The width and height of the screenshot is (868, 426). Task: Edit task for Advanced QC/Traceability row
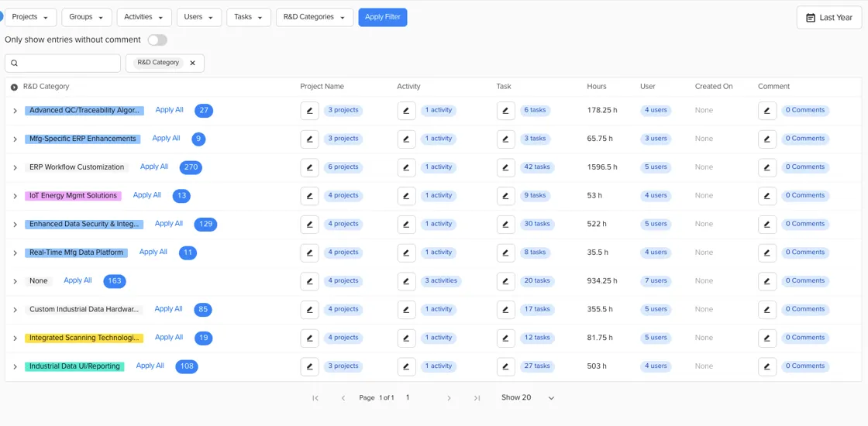click(x=506, y=111)
